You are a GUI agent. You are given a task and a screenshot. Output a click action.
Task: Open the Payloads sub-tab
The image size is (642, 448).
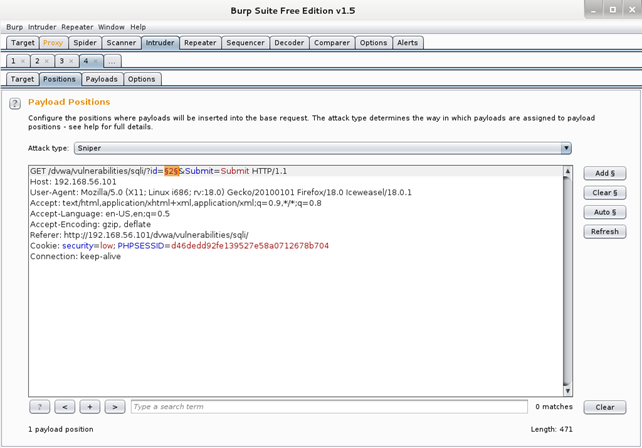coord(102,79)
